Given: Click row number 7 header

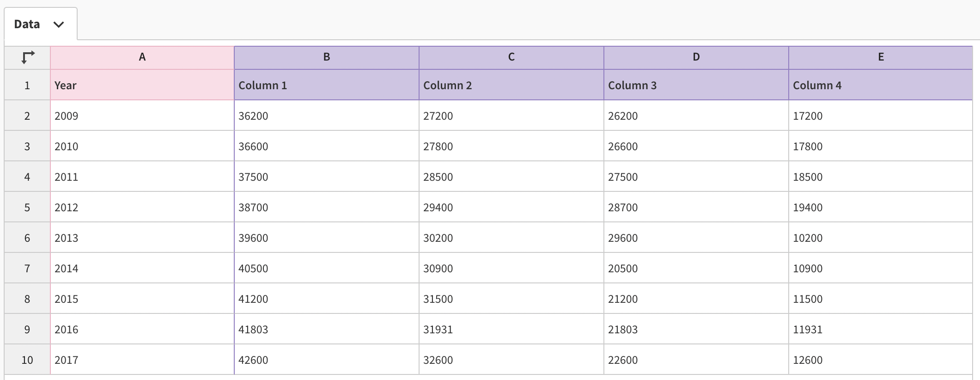Looking at the screenshot, I should coord(27,268).
